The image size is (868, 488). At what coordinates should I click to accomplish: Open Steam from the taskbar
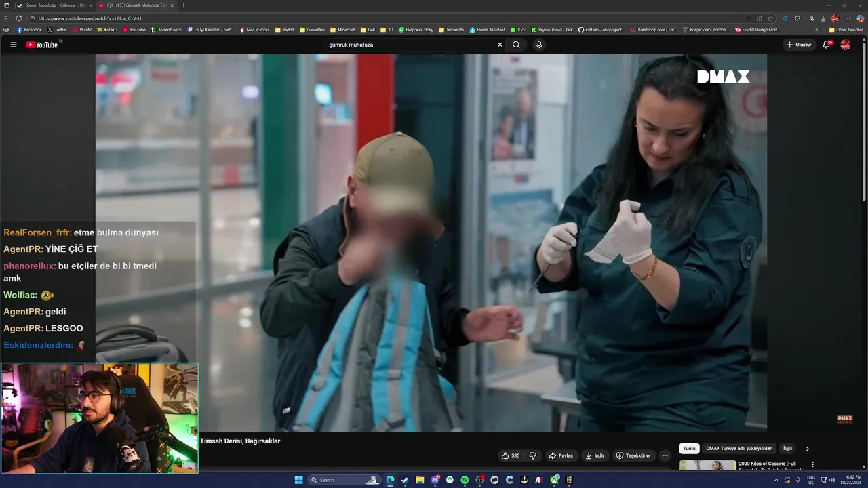[x=405, y=480]
